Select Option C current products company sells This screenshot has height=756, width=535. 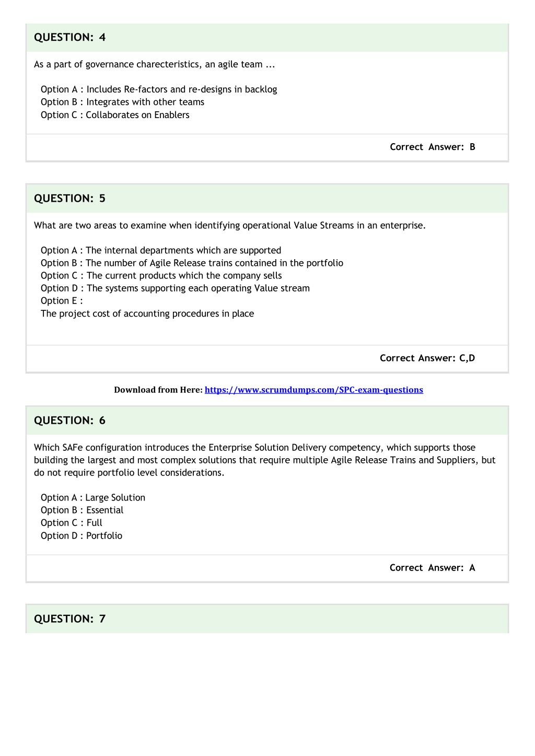click(161, 275)
